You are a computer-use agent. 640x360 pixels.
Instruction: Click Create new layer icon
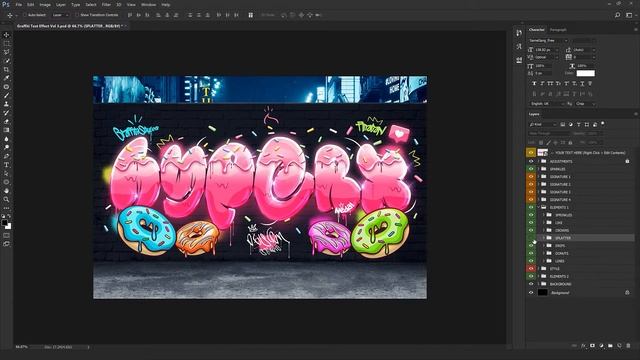tap(619, 346)
